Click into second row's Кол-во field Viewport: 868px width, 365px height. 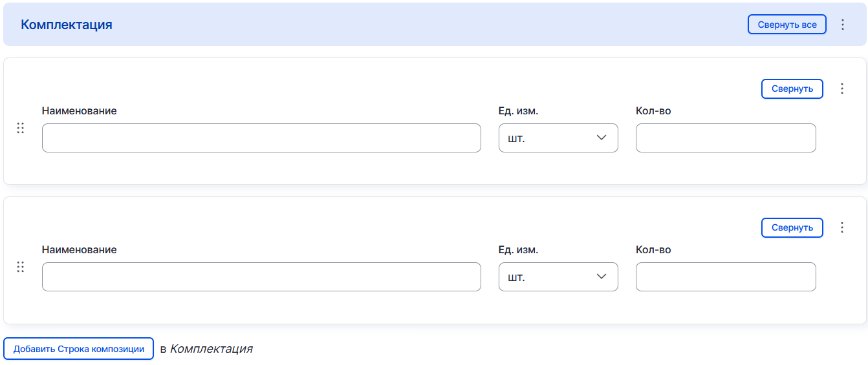click(725, 277)
